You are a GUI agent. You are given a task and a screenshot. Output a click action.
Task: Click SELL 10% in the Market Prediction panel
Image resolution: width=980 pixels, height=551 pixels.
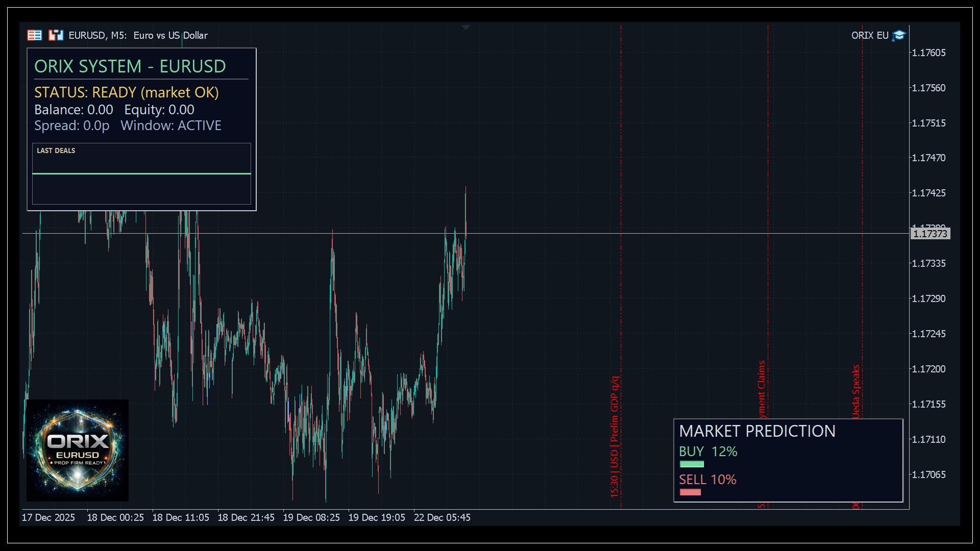[707, 480]
